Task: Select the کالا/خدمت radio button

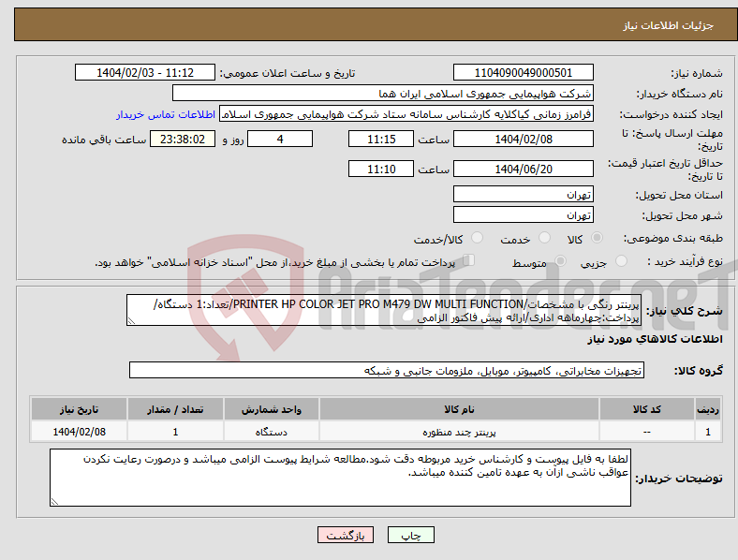Action: pyautogui.click(x=478, y=238)
